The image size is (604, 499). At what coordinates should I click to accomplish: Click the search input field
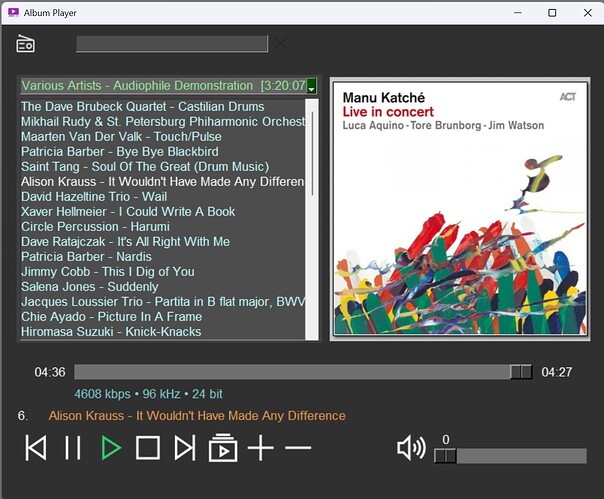click(172, 44)
